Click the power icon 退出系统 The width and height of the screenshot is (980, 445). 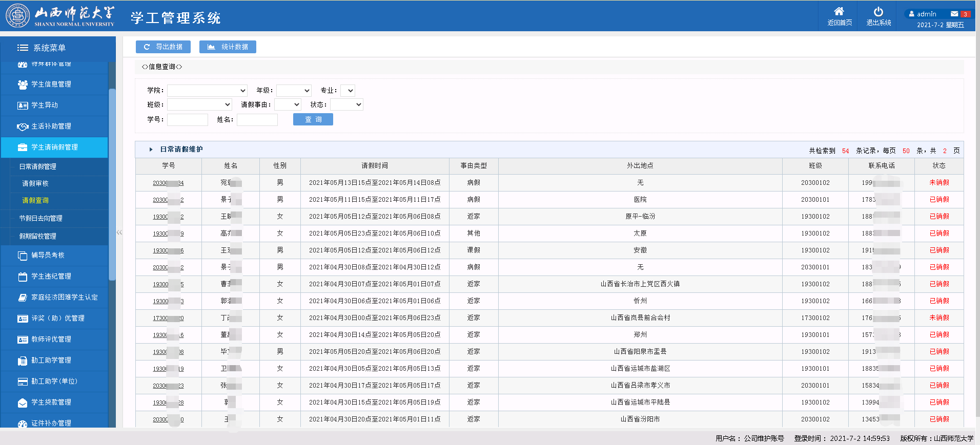coord(879,11)
